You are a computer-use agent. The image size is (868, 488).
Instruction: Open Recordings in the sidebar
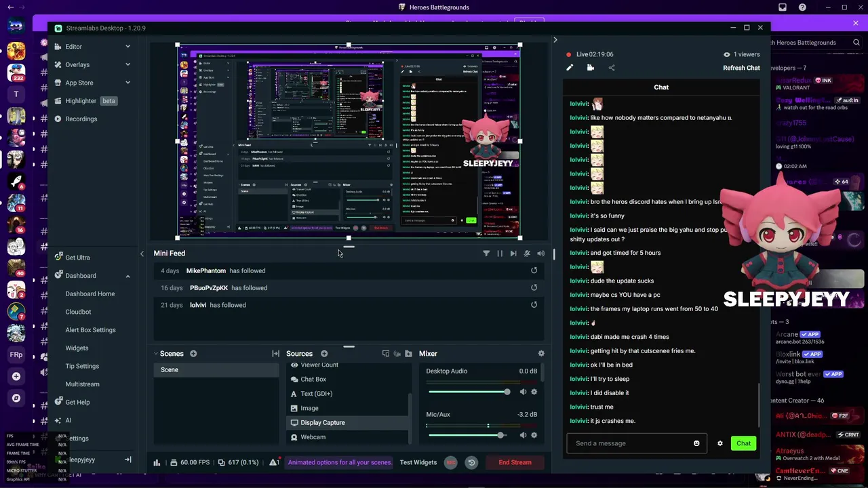coord(81,119)
